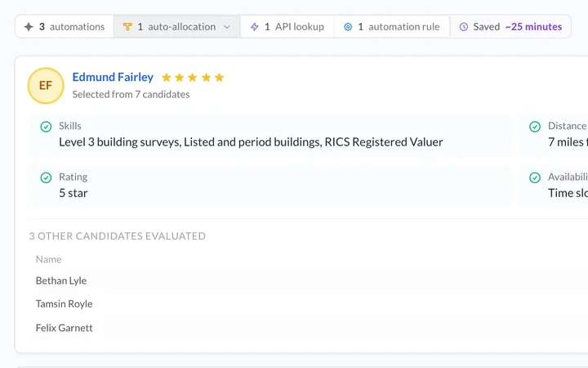Open Edmund Fairley's profile link
Screen dimensions: 588x368
point(113,77)
